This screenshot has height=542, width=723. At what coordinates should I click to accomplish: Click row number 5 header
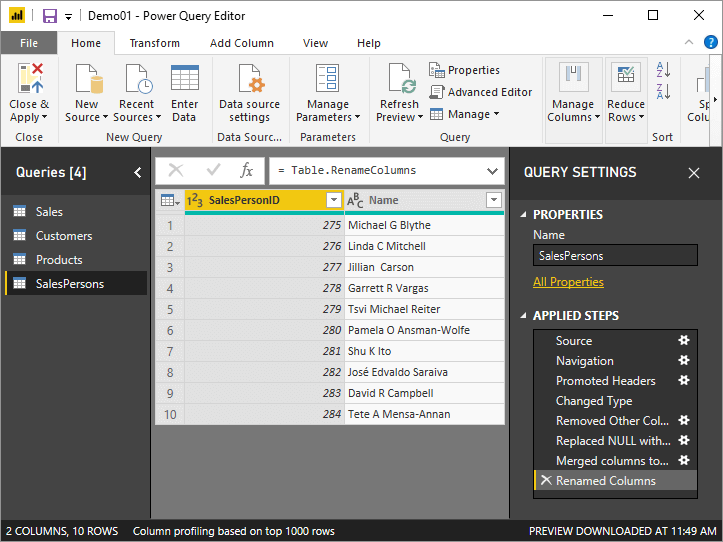tap(170, 309)
